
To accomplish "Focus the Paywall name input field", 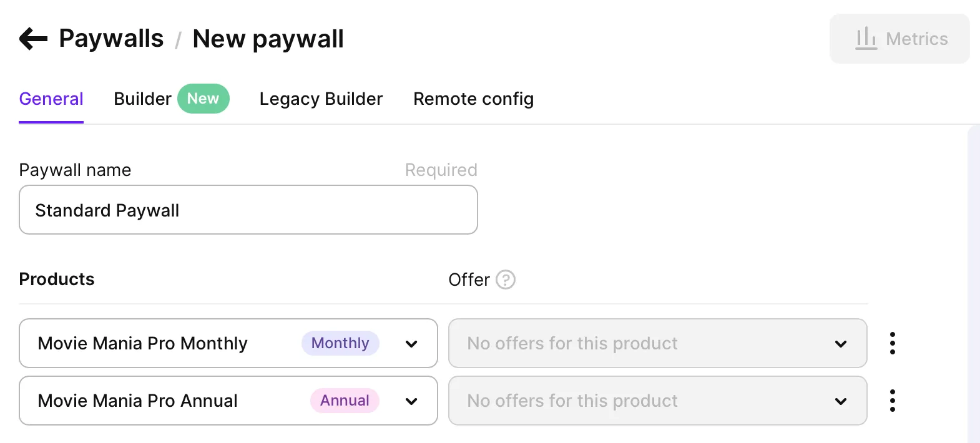I will point(248,210).
